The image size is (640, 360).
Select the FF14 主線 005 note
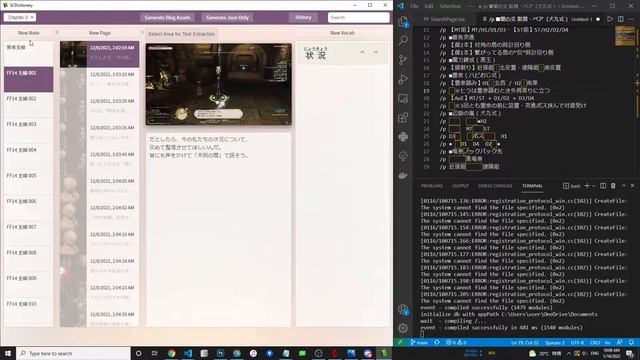click(29, 182)
